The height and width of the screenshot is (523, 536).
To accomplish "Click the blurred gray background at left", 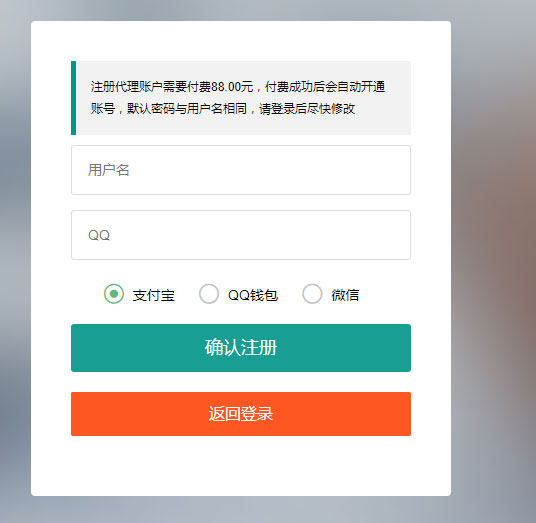I will (15, 260).
